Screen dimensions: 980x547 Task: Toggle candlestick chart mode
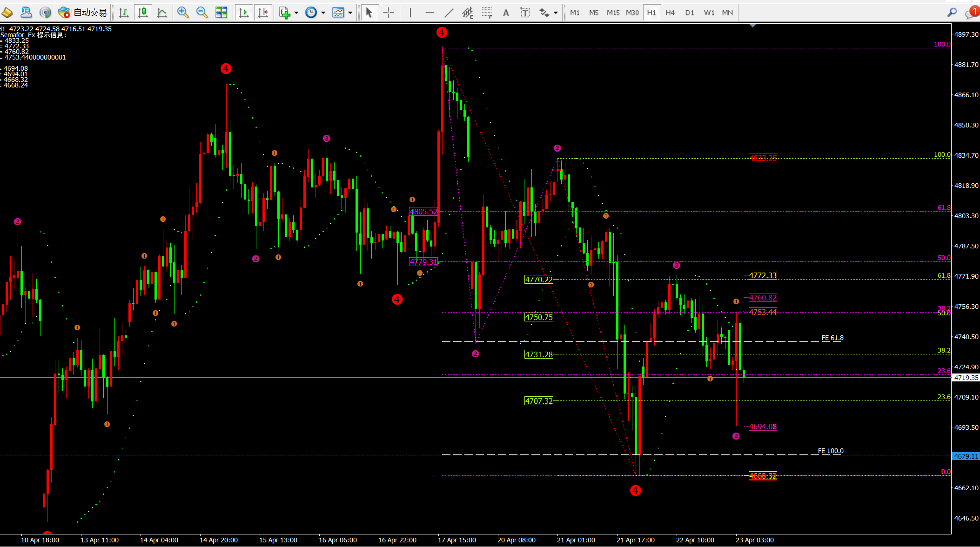143,13
